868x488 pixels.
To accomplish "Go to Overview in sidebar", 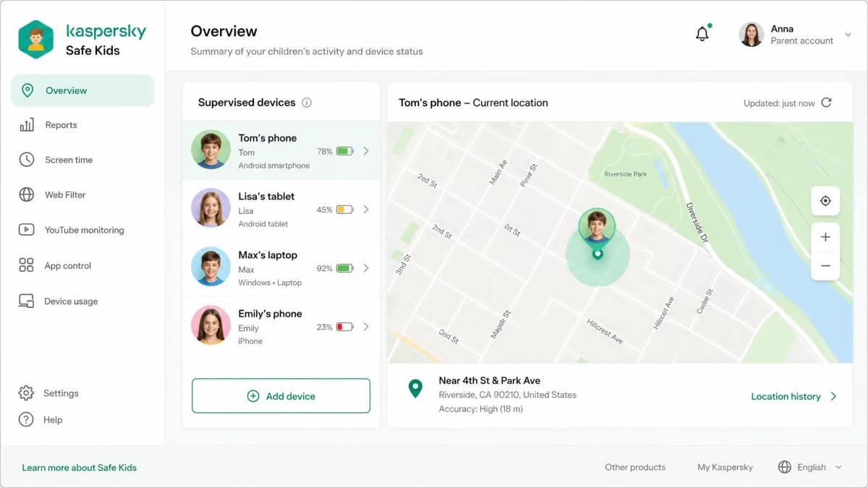I will coord(82,90).
